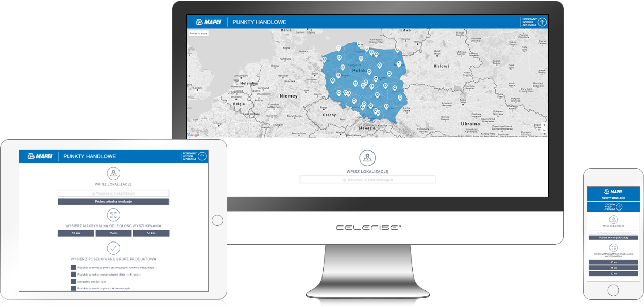Click the expand-arrows distance icon on the tablet

coord(113,215)
